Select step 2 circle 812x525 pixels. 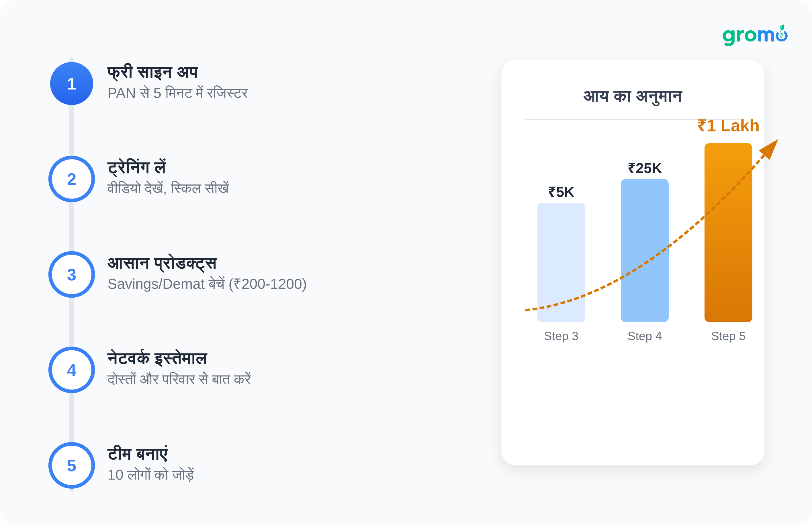[72, 179]
